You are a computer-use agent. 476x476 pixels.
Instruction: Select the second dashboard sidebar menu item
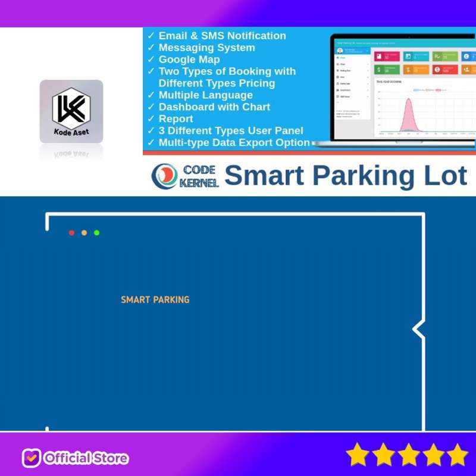pyautogui.click(x=344, y=64)
